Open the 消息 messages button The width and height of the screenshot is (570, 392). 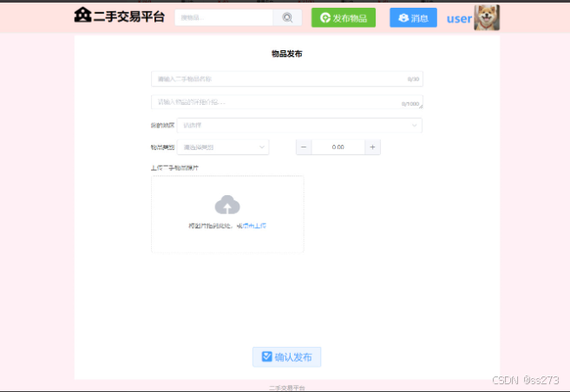[x=413, y=18]
